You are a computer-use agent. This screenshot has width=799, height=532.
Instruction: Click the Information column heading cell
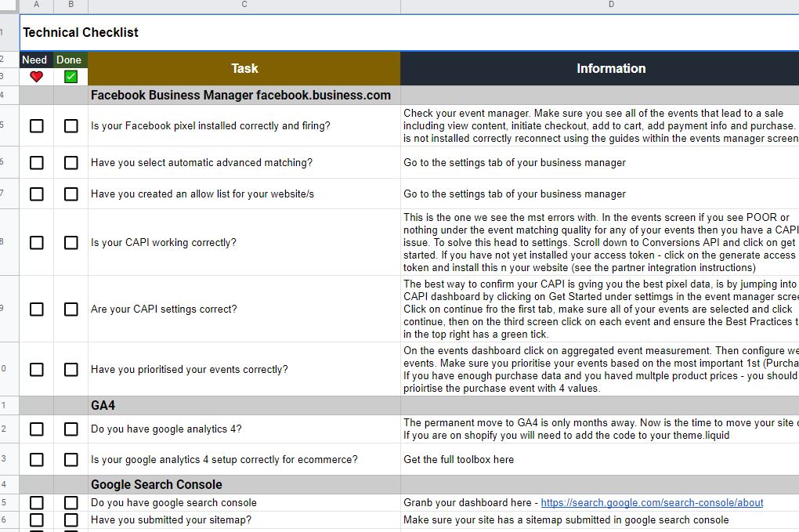(x=611, y=69)
